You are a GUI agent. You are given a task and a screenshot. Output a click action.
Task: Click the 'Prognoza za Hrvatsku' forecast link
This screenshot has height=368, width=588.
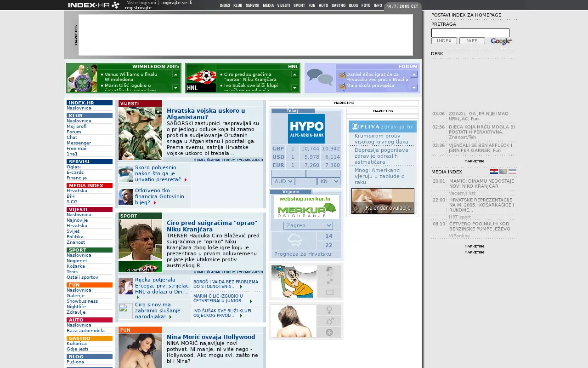[303, 254]
